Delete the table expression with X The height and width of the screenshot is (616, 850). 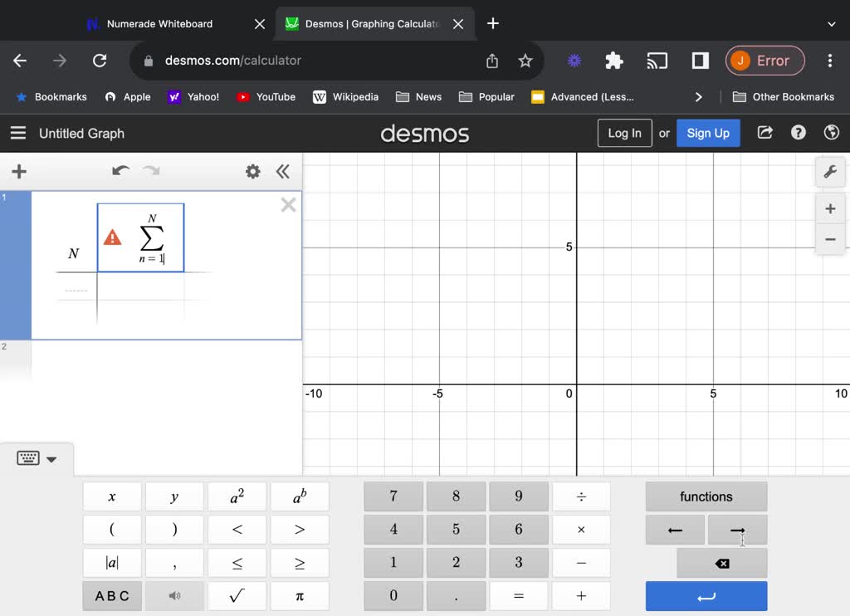click(x=288, y=205)
